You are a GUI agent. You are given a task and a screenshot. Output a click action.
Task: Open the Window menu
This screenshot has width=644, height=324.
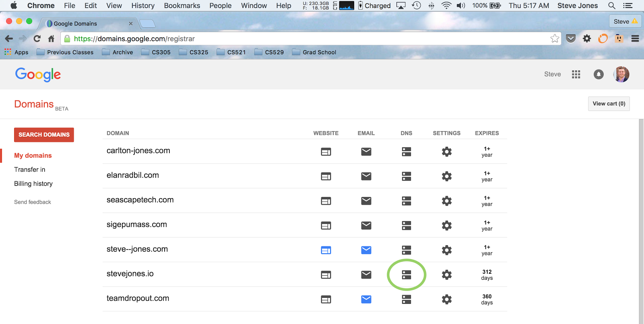pos(254,6)
